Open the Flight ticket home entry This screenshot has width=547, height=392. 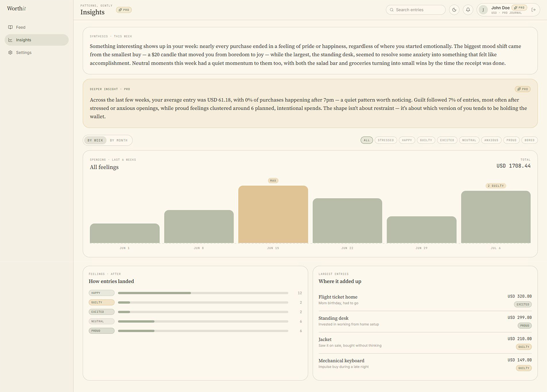click(x=425, y=300)
